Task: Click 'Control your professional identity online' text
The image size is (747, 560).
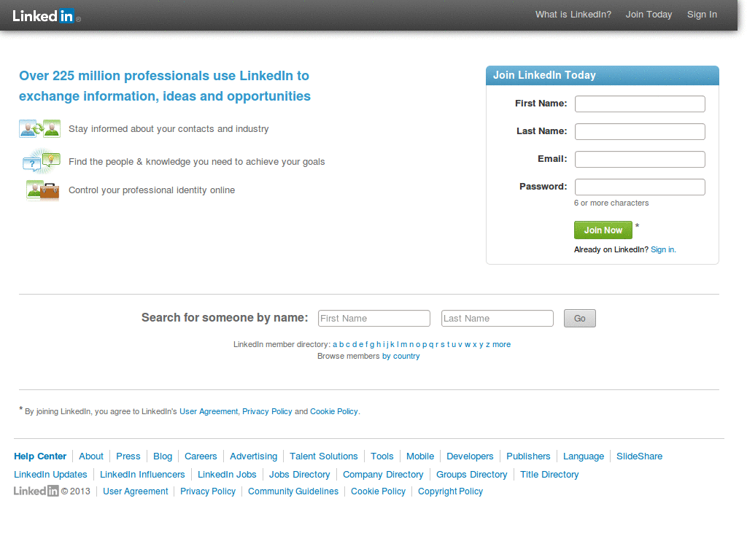Action: pos(152,190)
